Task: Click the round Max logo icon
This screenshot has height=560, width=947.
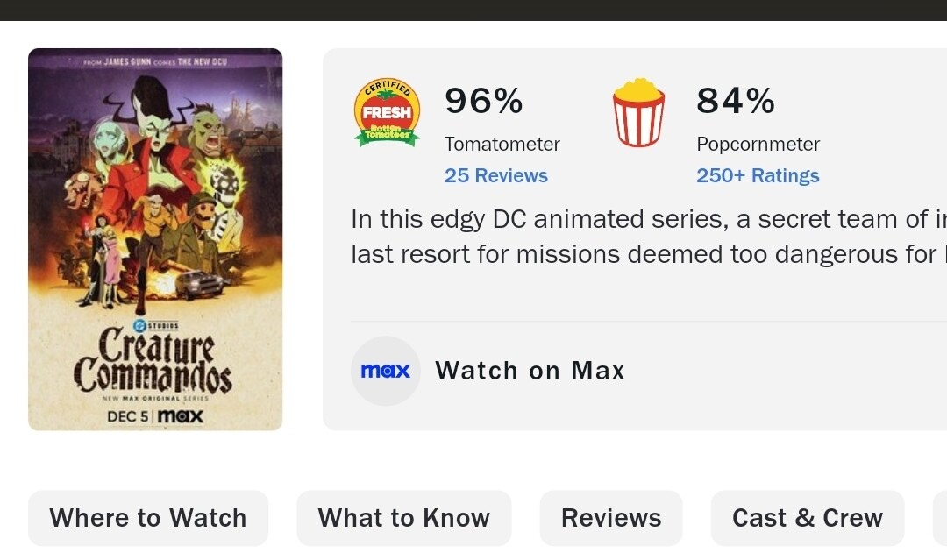Action: pos(386,371)
